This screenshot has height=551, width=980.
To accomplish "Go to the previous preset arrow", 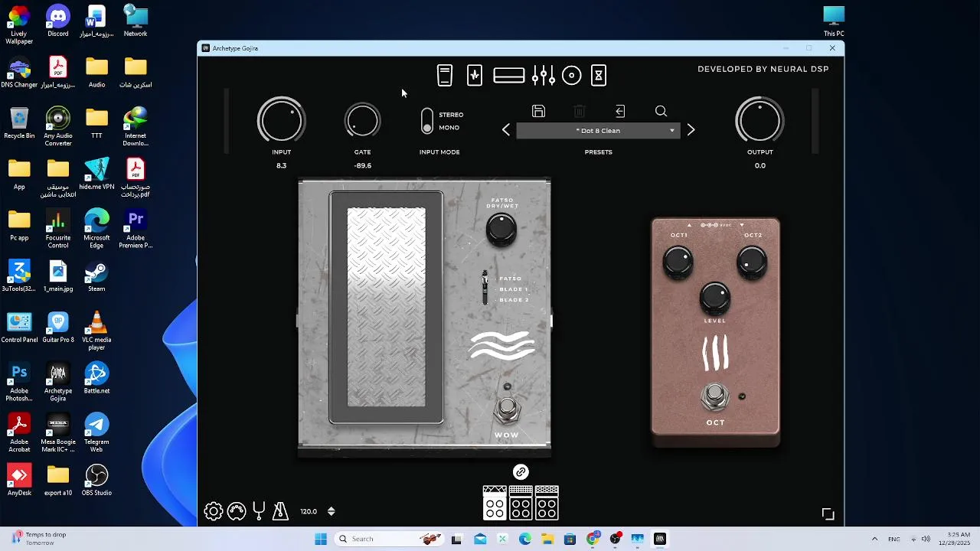I will click(506, 130).
